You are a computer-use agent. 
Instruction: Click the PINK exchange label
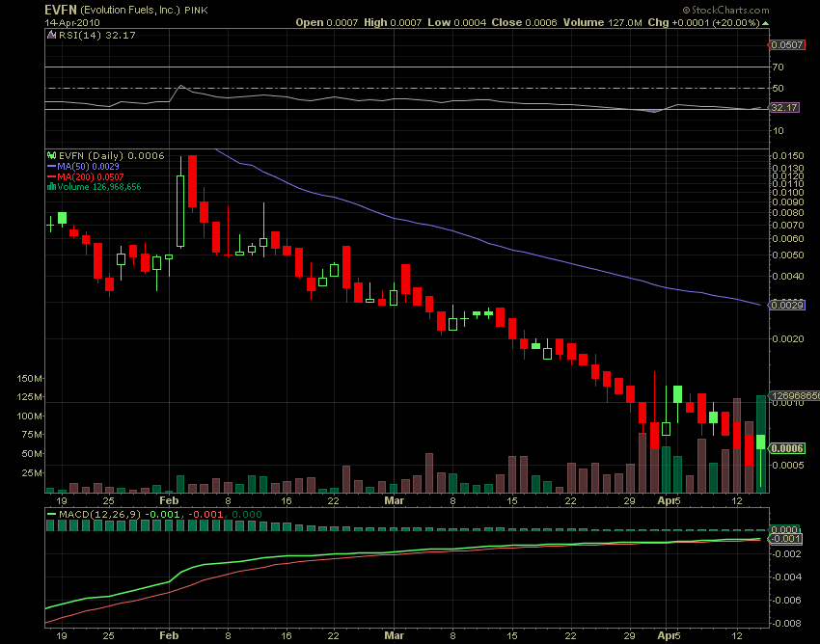(196, 10)
